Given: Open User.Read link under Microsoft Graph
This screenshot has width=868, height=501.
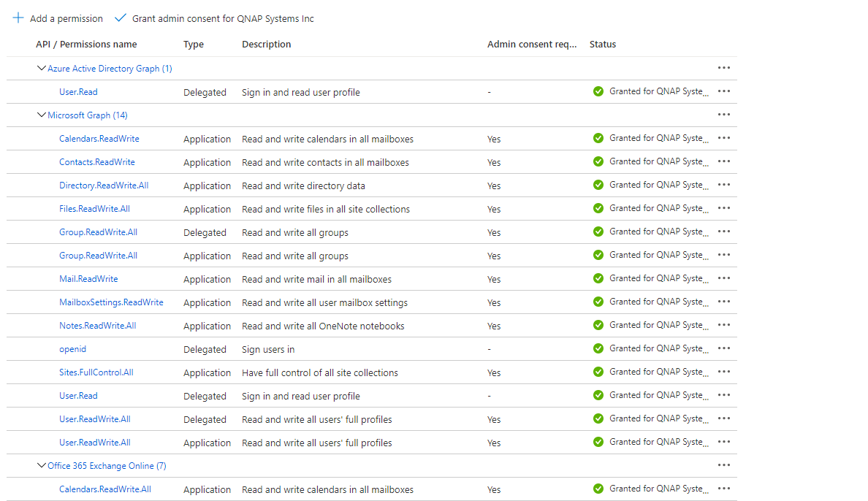Looking at the screenshot, I should (x=78, y=396).
